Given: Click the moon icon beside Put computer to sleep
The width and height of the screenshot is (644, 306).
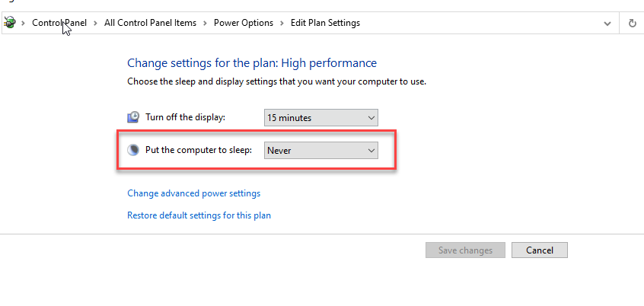Looking at the screenshot, I should click(133, 150).
